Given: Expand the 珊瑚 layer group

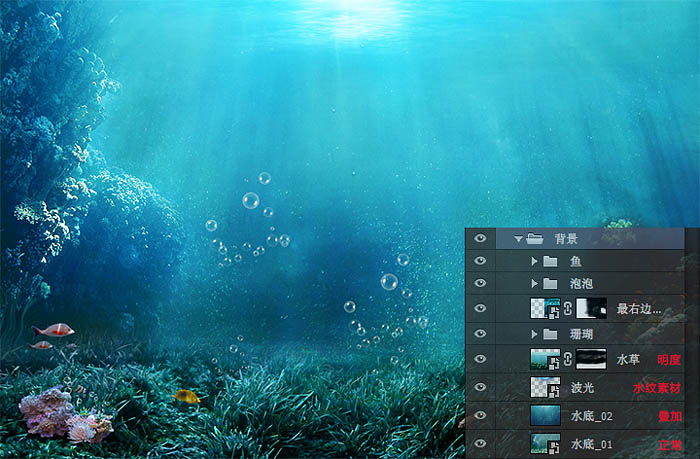Looking at the screenshot, I should (x=535, y=333).
